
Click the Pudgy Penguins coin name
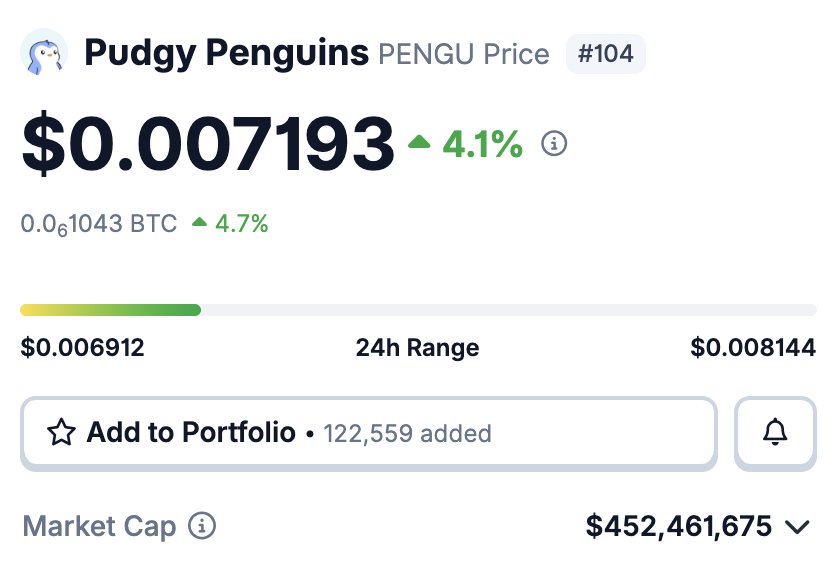pyautogui.click(x=226, y=53)
